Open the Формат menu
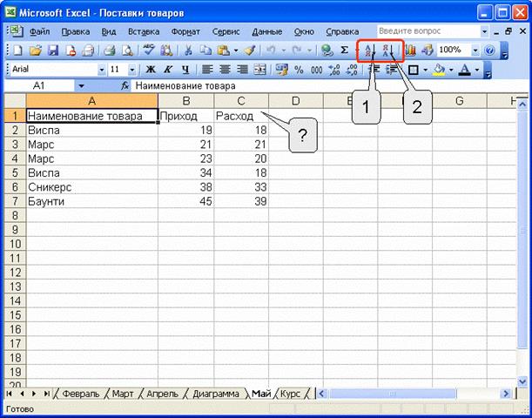Image resolution: width=532 pixels, height=418 pixels. tap(185, 30)
